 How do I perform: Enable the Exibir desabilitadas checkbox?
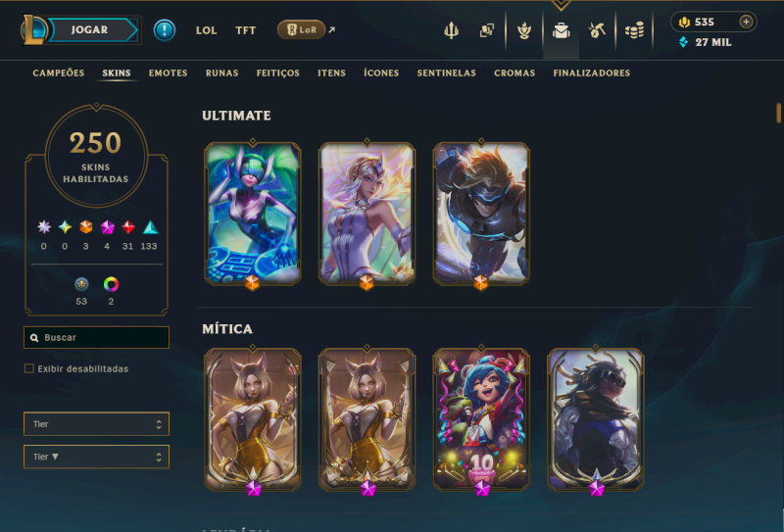(29, 368)
